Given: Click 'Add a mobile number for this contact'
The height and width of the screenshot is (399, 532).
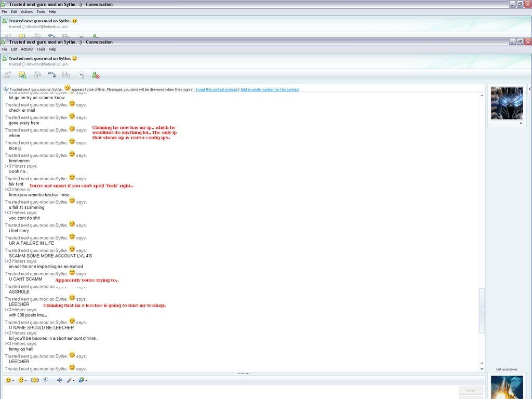Looking at the screenshot, I should point(270,89).
